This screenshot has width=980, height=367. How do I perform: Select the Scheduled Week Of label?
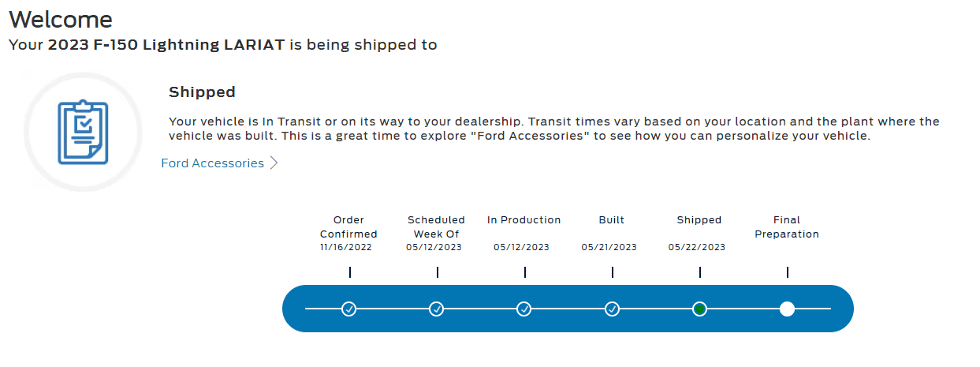point(436,227)
